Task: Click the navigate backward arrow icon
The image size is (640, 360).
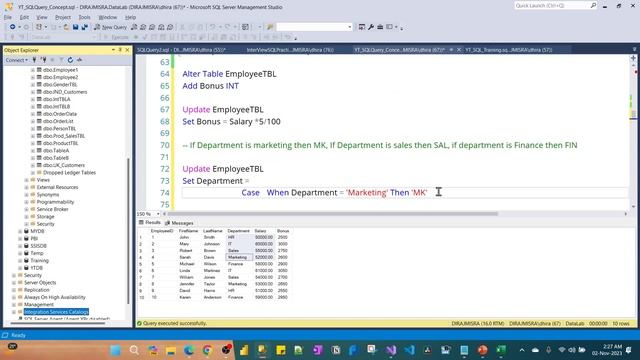Action: 13,27
